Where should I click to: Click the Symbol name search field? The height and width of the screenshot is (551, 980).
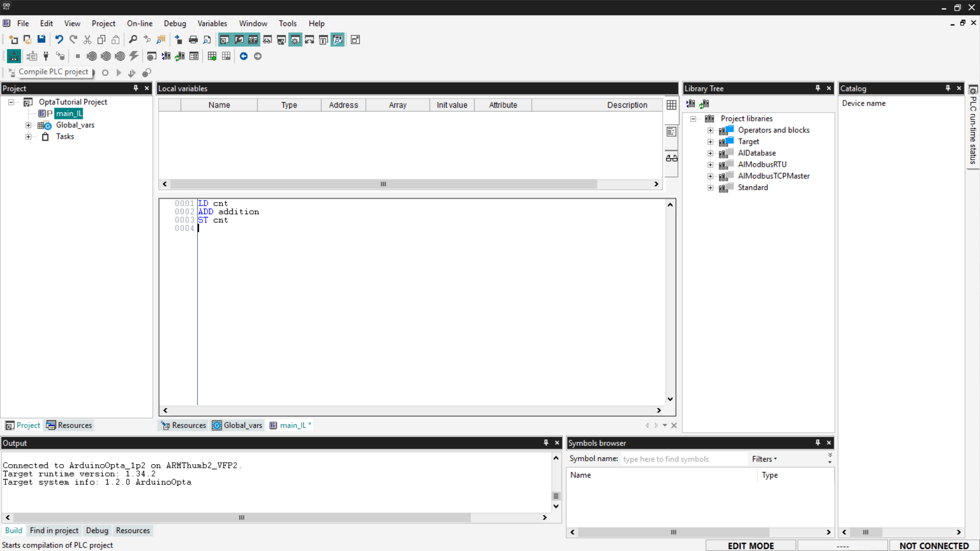[x=683, y=459]
